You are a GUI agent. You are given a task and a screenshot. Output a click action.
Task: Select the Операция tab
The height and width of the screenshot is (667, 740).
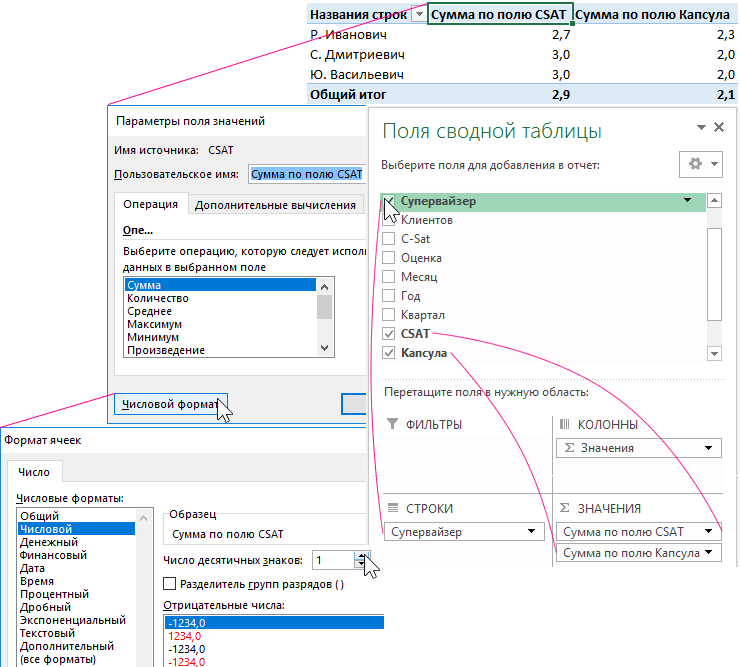(150, 205)
